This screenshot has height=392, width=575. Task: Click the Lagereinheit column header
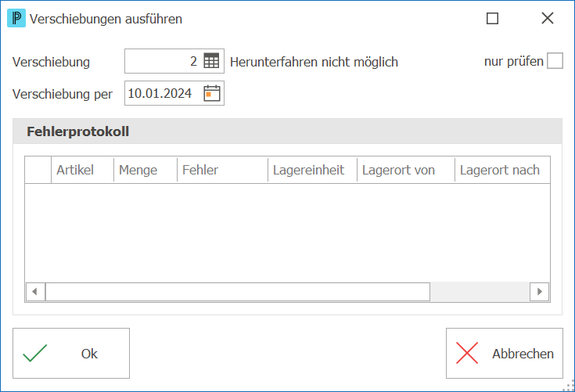pos(312,170)
